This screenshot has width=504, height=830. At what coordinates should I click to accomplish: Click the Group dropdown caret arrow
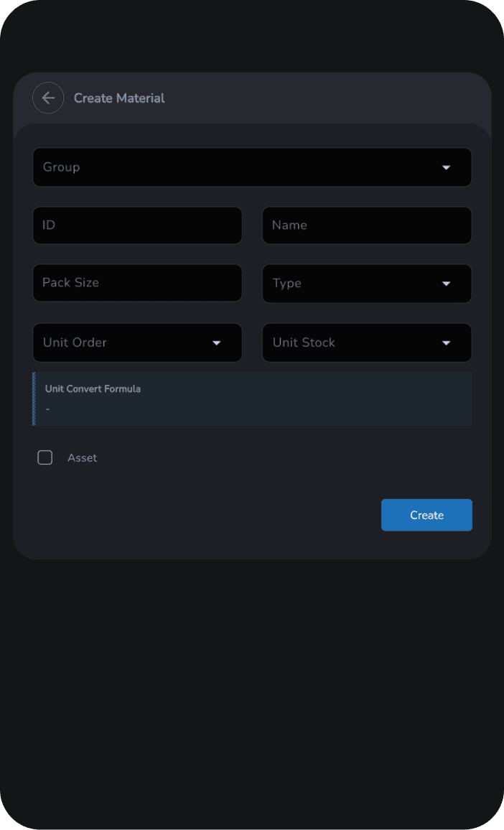point(446,167)
